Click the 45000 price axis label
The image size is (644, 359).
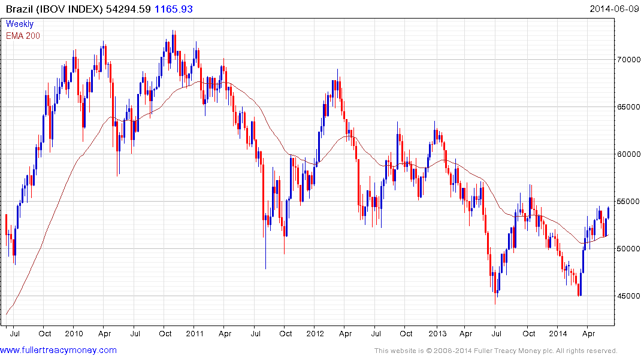629,296
